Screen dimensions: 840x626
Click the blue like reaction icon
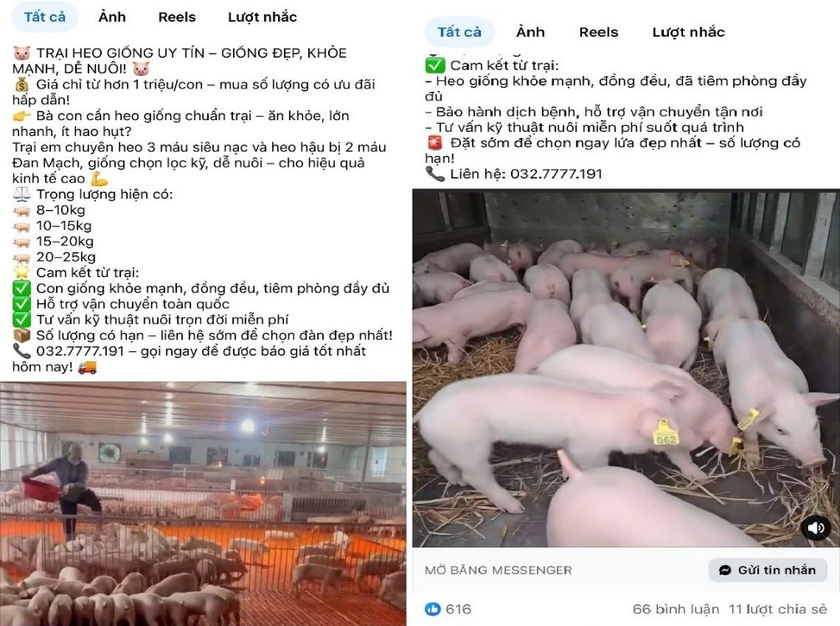tap(433, 608)
